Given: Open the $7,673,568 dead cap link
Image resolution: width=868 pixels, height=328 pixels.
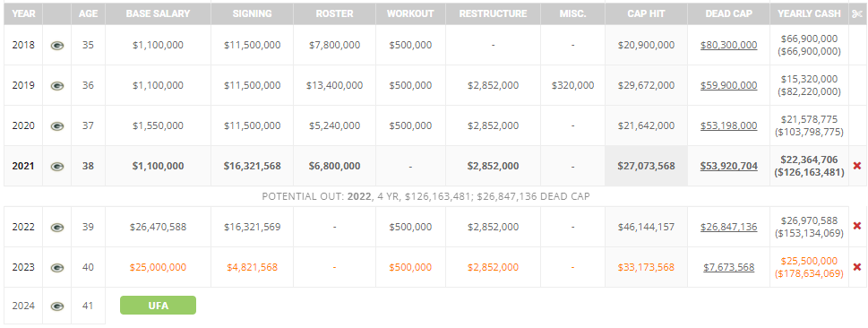Looking at the screenshot, I should [x=728, y=267].
